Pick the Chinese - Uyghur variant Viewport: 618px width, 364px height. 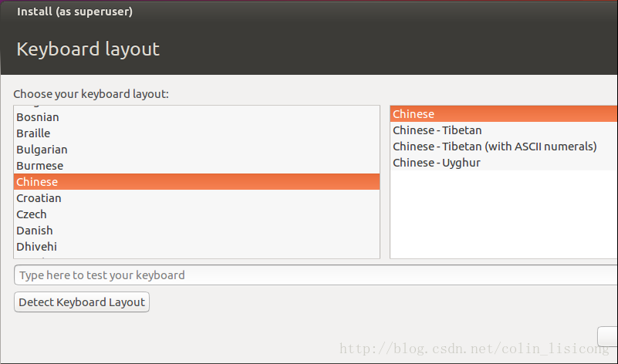click(436, 163)
